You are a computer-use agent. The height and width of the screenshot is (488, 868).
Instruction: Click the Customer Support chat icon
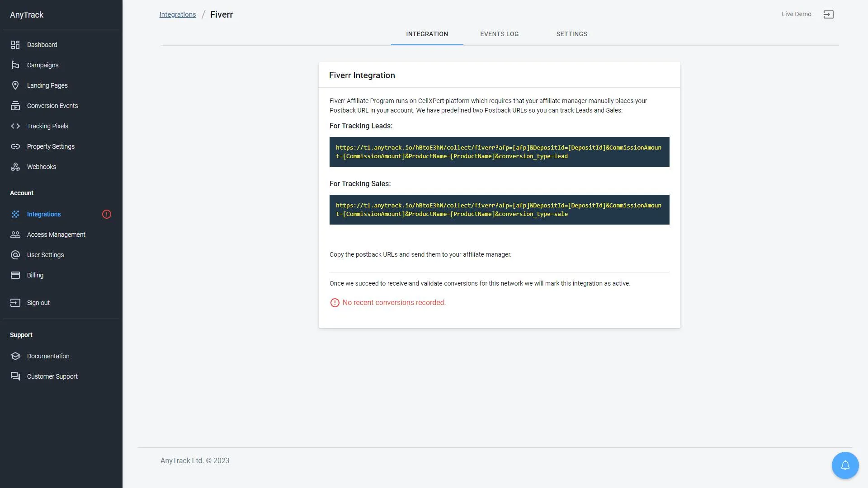(x=15, y=376)
